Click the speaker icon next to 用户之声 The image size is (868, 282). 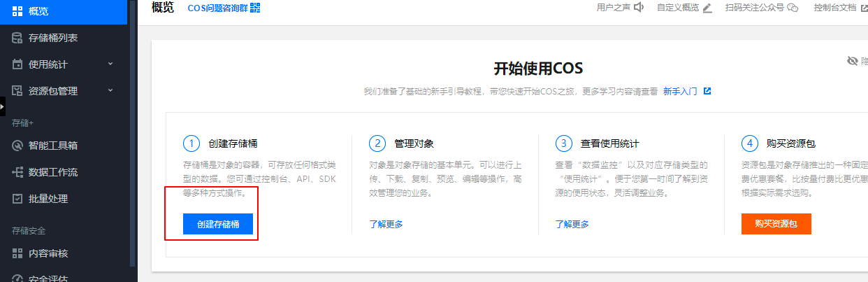(x=638, y=8)
